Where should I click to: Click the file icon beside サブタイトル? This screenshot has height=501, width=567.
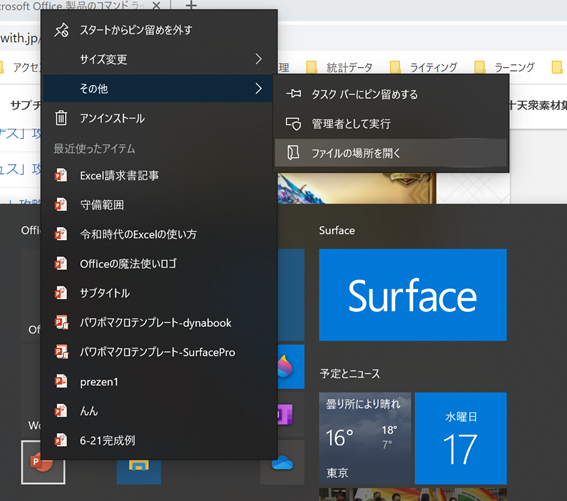61,293
